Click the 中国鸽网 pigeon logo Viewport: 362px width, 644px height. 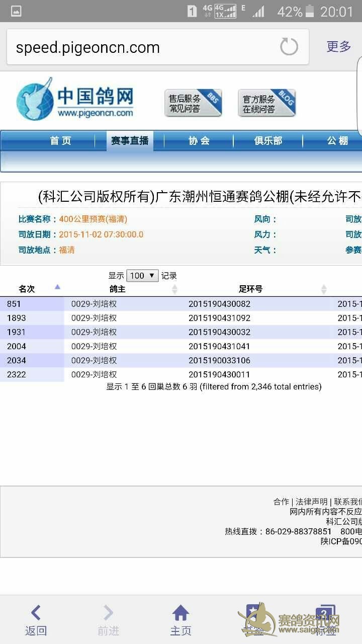click(75, 99)
